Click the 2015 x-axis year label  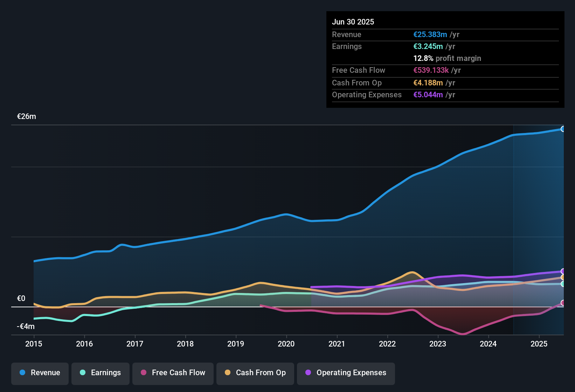(34, 344)
